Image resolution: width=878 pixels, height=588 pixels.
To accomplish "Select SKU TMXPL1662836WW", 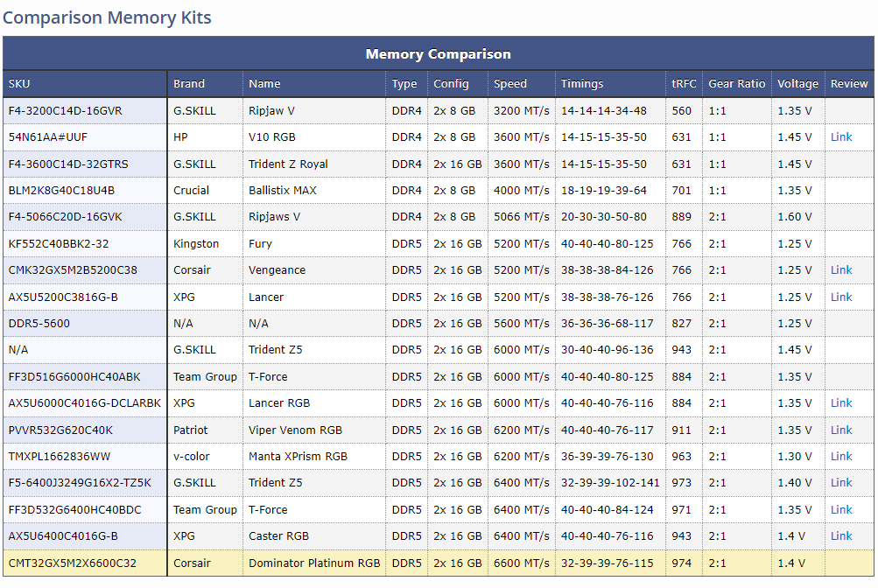I will (x=60, y=457).
